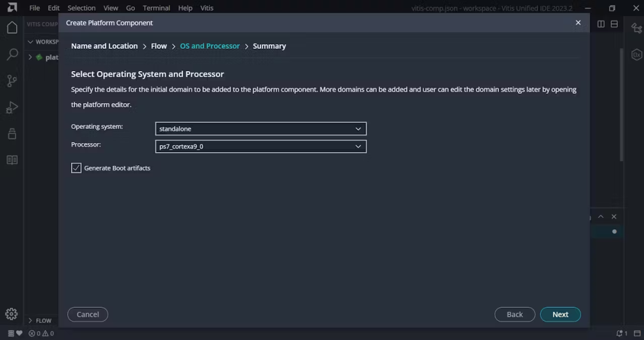644x340 pixels.
Task: Open the Run and Debug view
Action: [x=13, y=107]
